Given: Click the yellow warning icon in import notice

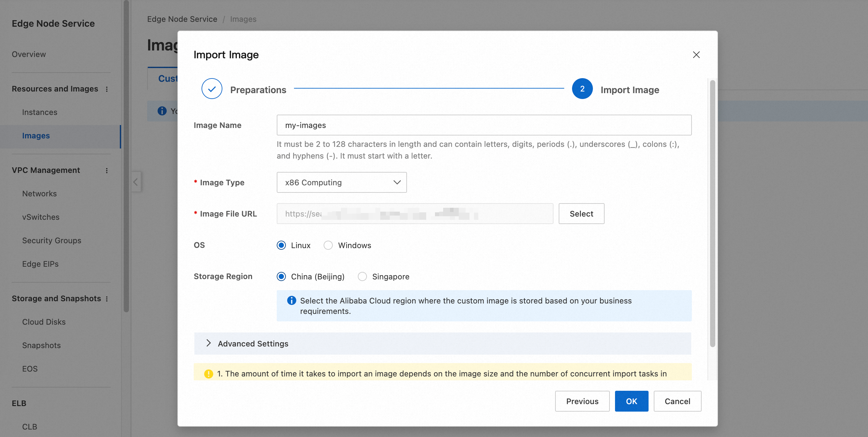Looking at the screenshot, I should point(209,374).
